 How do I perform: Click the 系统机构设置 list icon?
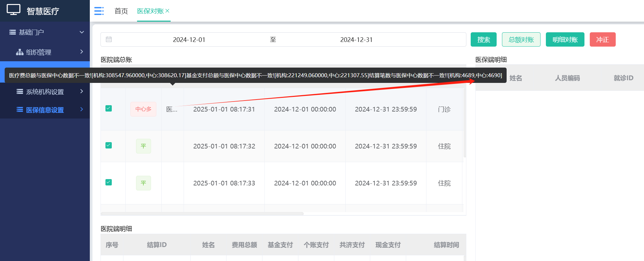click(x=20, y=92)
